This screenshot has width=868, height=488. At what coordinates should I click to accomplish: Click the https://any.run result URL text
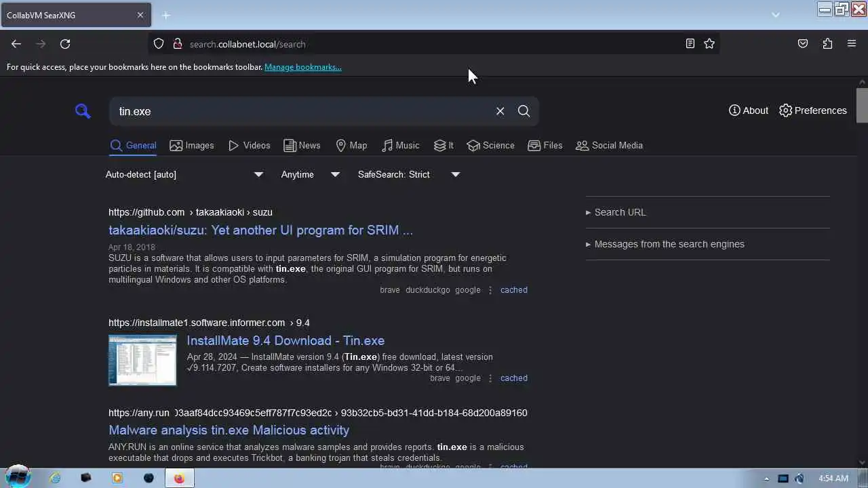[139, 413]
